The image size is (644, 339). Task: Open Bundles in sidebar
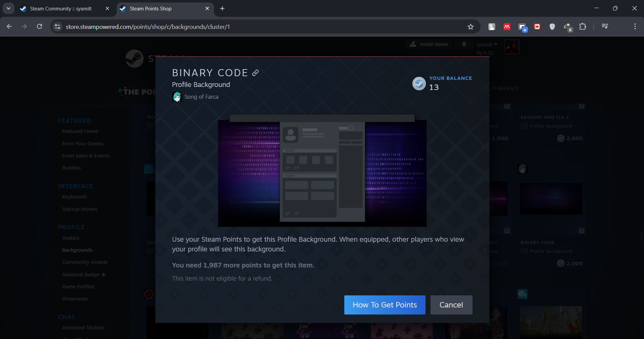point(71,168)
